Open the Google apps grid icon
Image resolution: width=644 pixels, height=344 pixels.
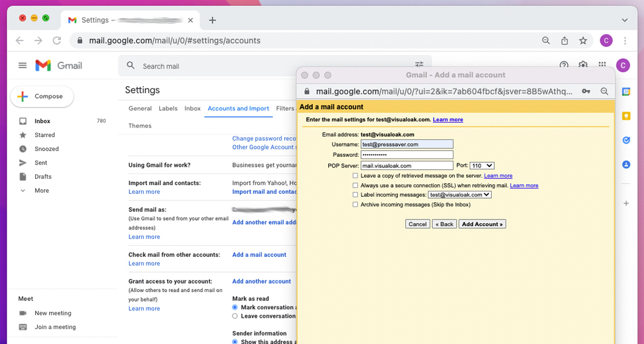602,65
